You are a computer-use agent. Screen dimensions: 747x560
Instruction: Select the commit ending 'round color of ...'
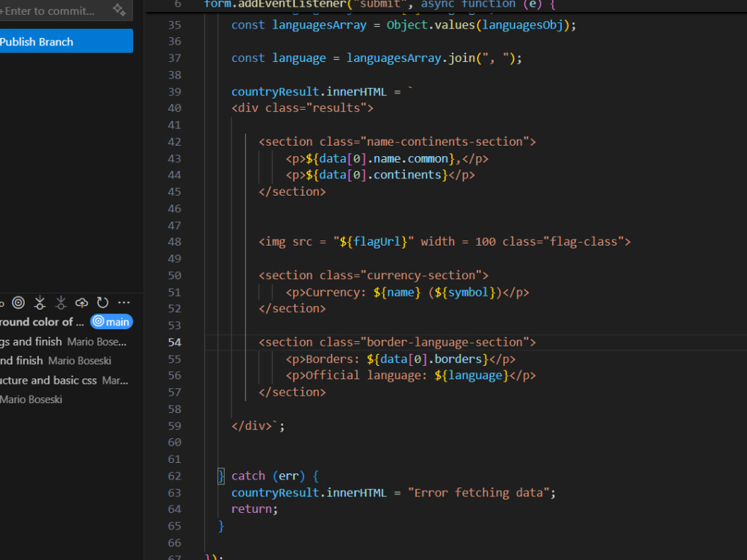tap(43, 322)
